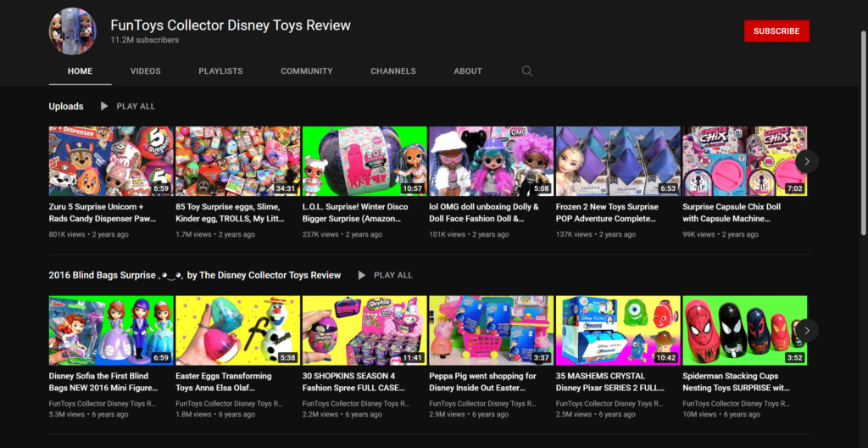Screen dimensions: 868x448
Task: Click '801K views • 2 years ago' text
Action: 88,234
